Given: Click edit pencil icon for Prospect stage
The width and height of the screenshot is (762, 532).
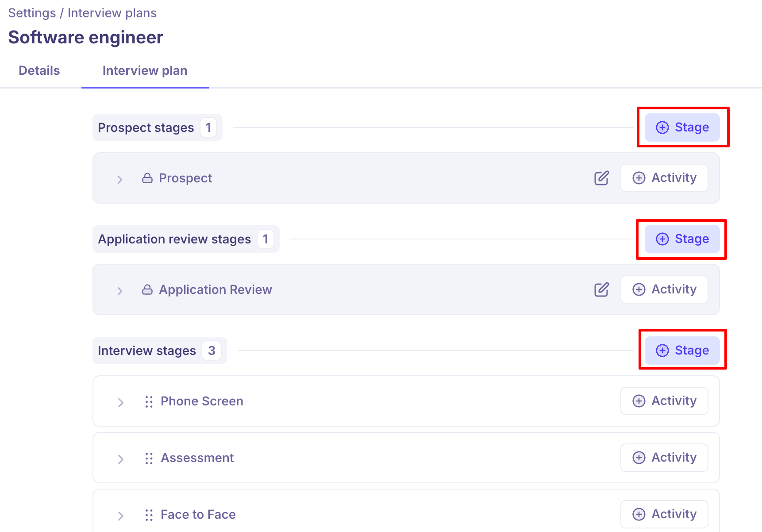Looking at the screenshot, I should pos(601,178).
